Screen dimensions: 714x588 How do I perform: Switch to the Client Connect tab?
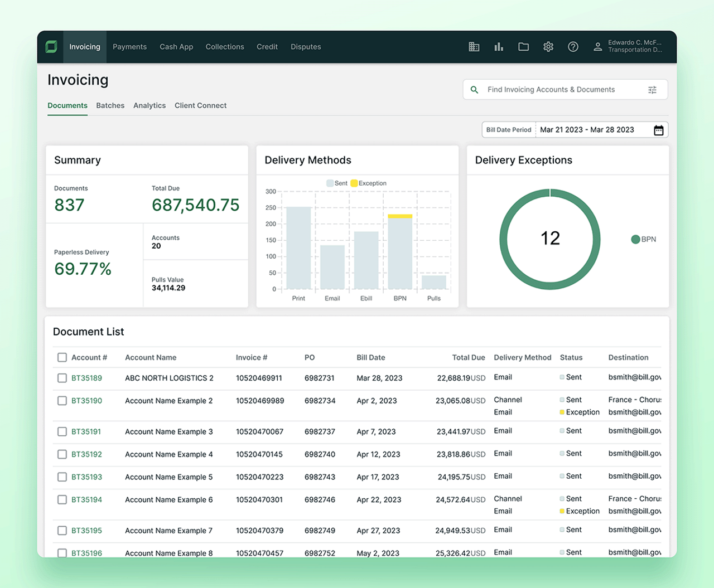click(x=200, y=105)
